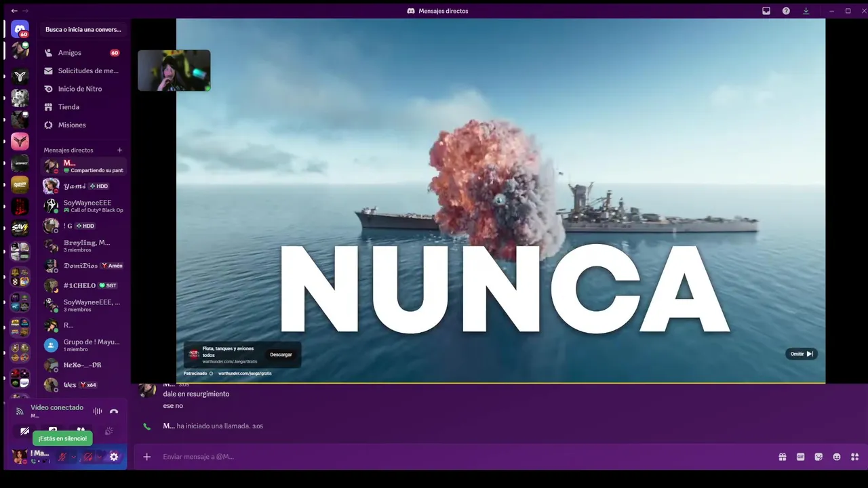Send a gift icon
Screen dimensions: 868x488
point(783,457)
